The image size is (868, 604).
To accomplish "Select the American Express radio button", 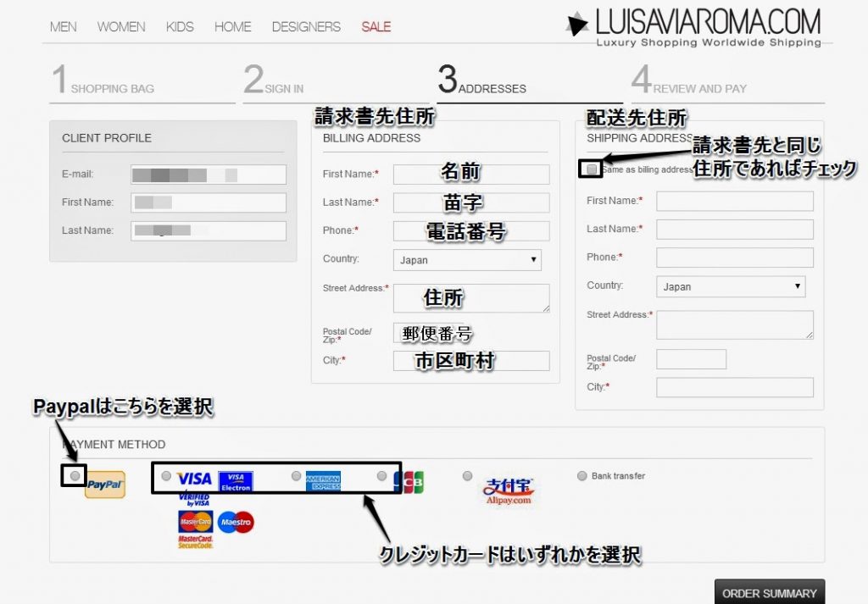I will tap(296, 476).
